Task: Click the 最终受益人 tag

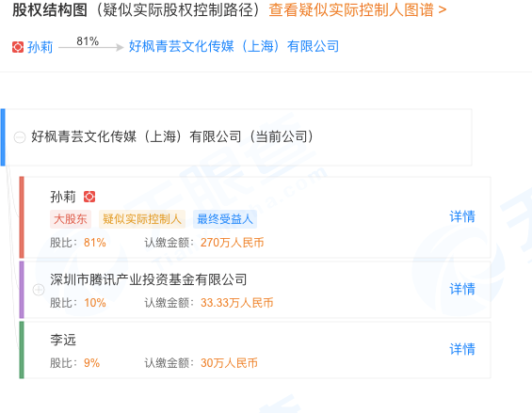Action: [x=225, y=219]
